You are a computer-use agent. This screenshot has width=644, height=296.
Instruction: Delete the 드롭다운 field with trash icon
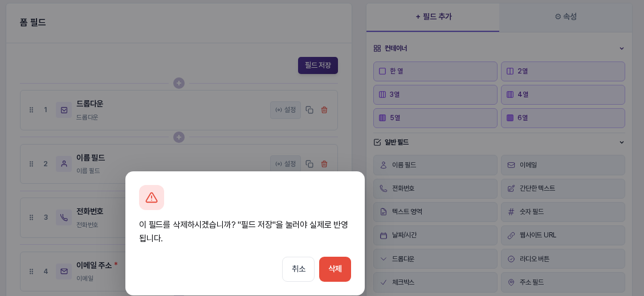tap(324, 110)
